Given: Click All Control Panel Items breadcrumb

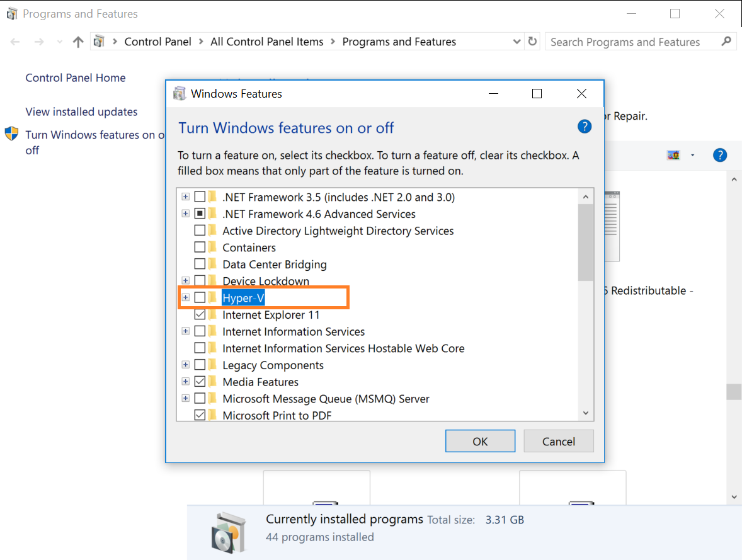Looking at the screenshot, I should (267, 42).
